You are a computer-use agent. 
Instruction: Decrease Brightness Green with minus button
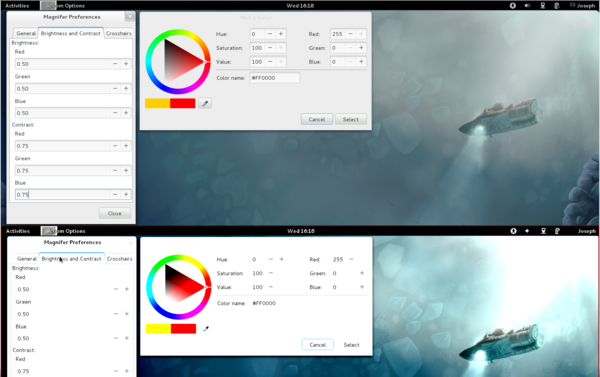click(115, 88)
